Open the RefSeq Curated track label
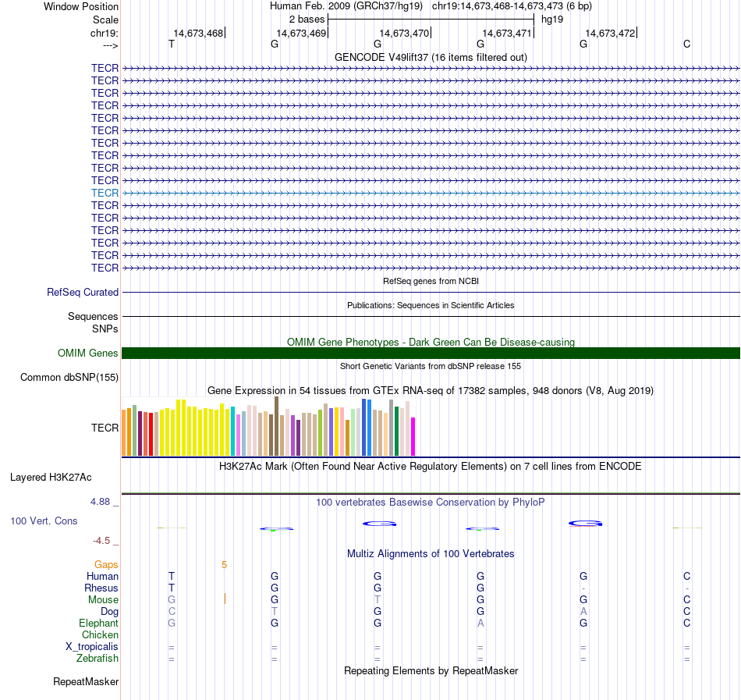 tap(83, 292)
